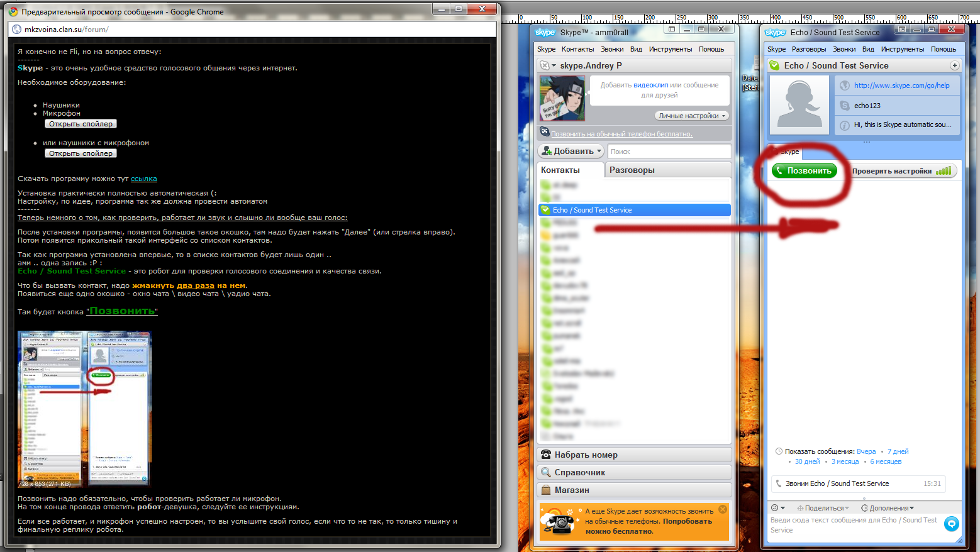The image size is (980, 552).
Task: Open spoiler under 'или наушники с микрофоном'
Action: (81, 153)
